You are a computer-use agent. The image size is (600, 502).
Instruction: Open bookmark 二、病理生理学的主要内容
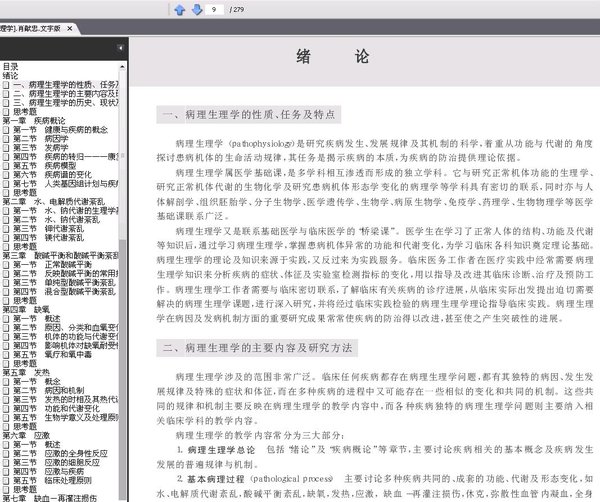click(66, 94)
